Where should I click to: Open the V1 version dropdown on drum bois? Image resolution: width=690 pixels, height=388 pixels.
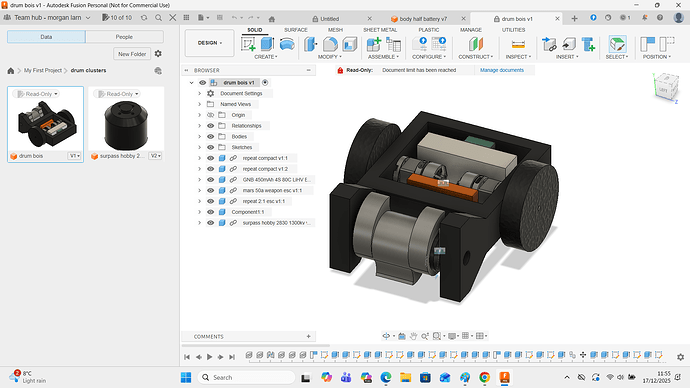click(x=74, y=156)
